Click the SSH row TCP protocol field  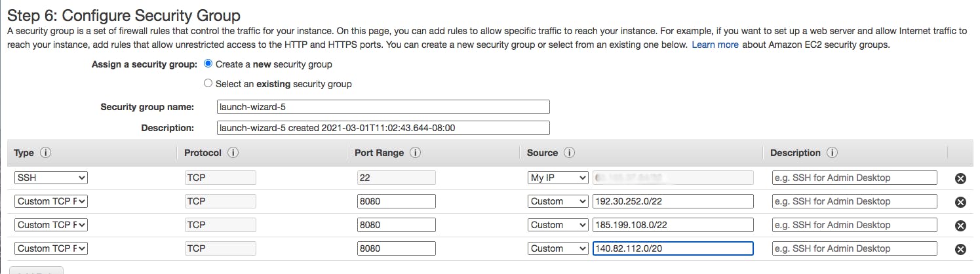220,178
